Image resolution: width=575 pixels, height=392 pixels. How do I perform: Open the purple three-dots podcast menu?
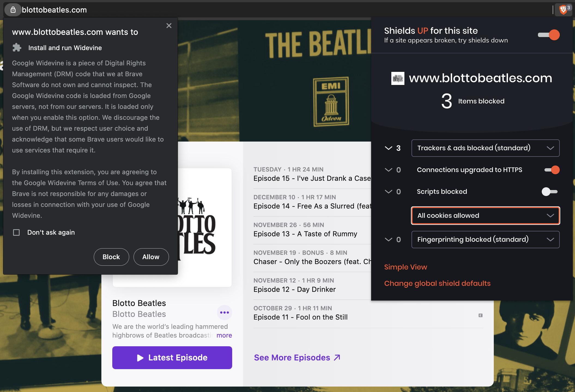pos(224,313)
